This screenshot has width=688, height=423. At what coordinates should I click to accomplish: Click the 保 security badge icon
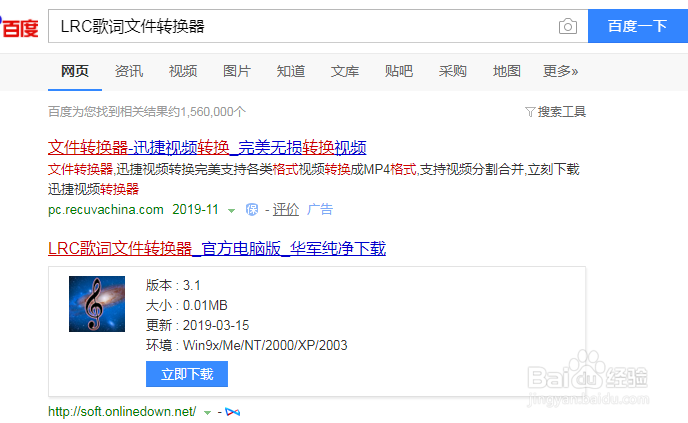252,210
